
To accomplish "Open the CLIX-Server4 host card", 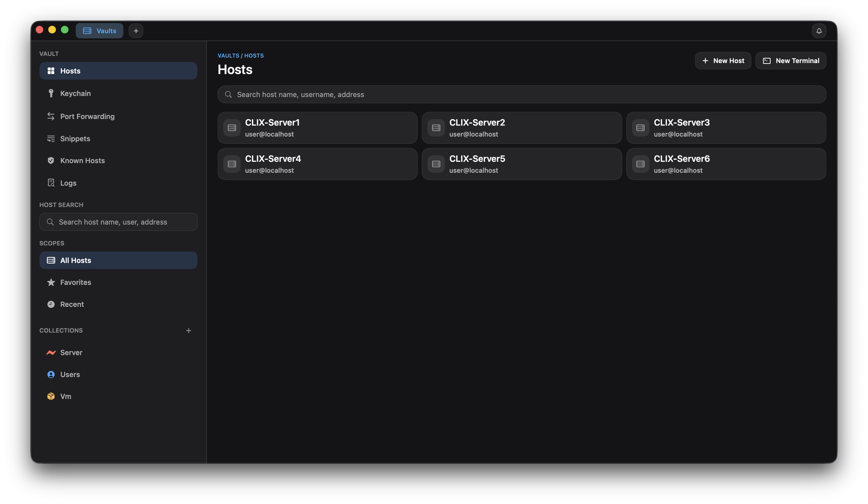I will [317, 164].
